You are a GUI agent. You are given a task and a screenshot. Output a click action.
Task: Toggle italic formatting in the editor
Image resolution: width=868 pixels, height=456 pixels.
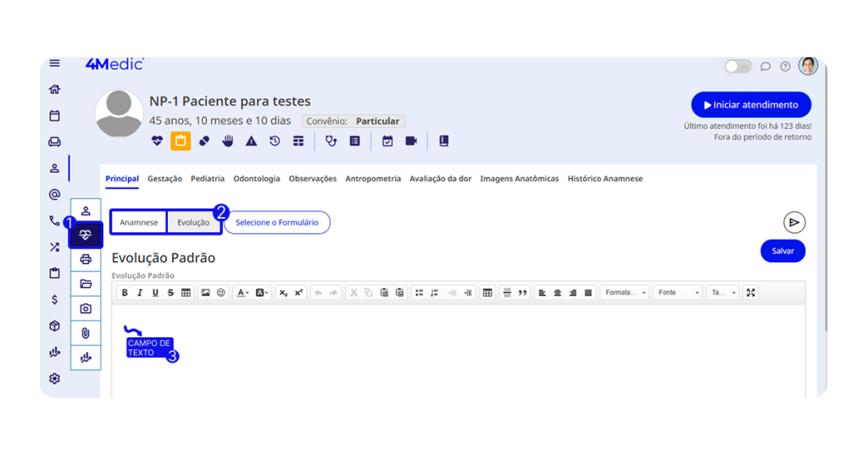[140, 292]
